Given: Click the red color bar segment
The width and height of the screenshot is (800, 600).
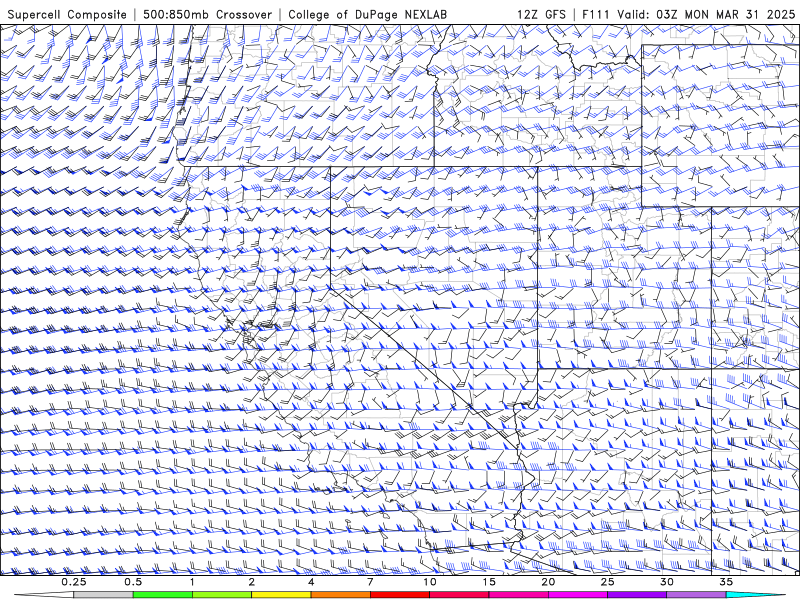Looking at the screenshot, I should click(400, 595).
